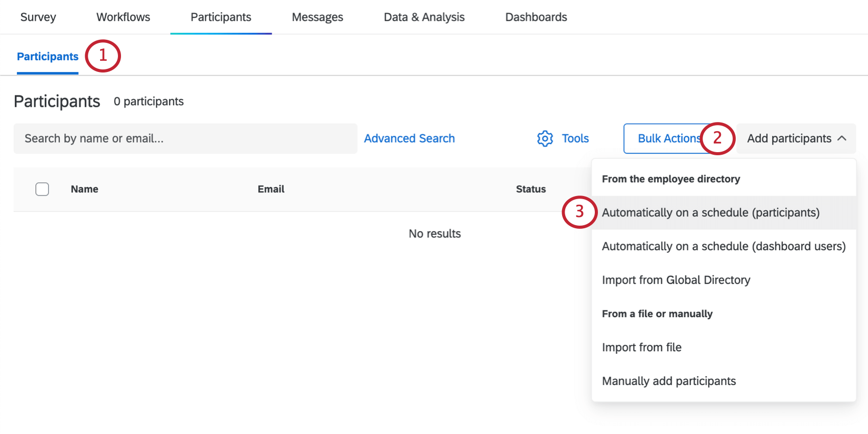Click the Advanced Search link

(409, 138)
